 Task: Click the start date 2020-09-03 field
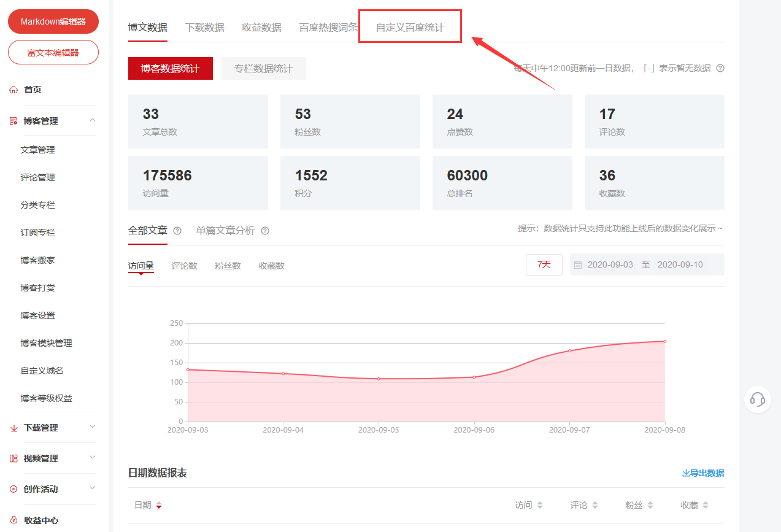click(x=610, y=265)
